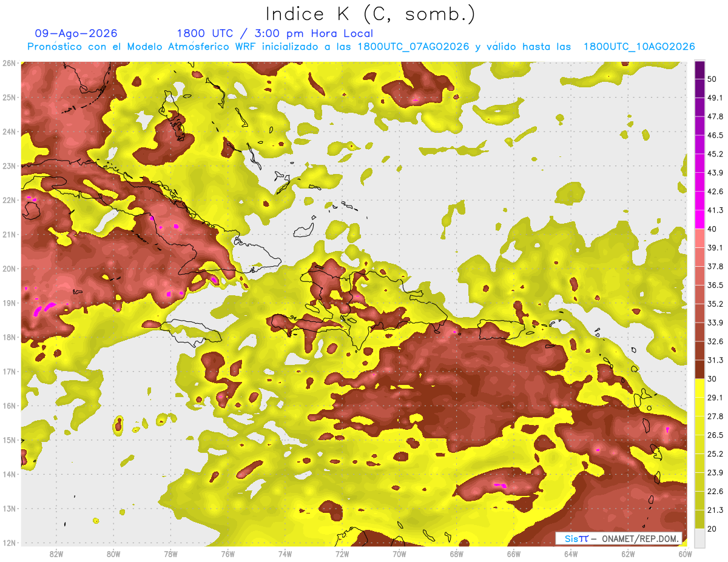This screenshot has width=728, height=562.
Task: Click the colorbar value "49.1"
Action: [715, 98]
